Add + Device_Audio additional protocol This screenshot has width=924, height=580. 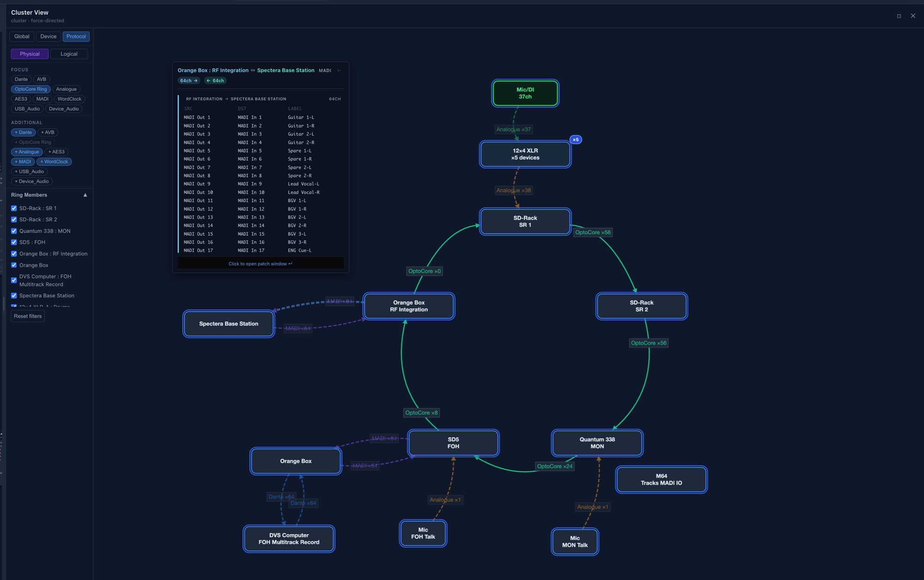click(x=32, y=182)
